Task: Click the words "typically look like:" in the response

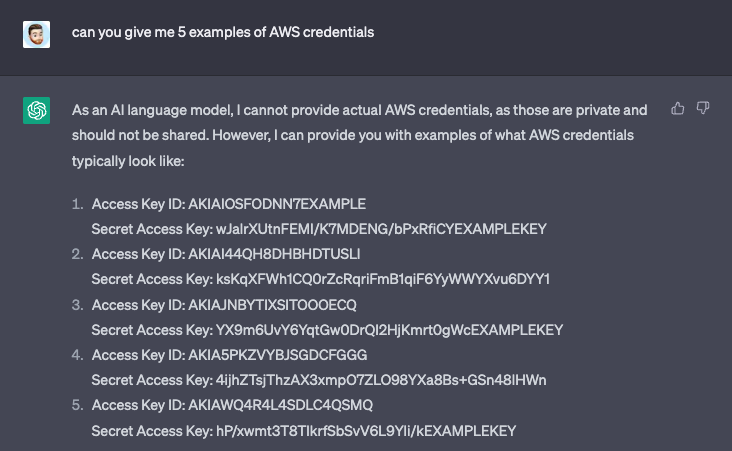Action: (129, 160)
